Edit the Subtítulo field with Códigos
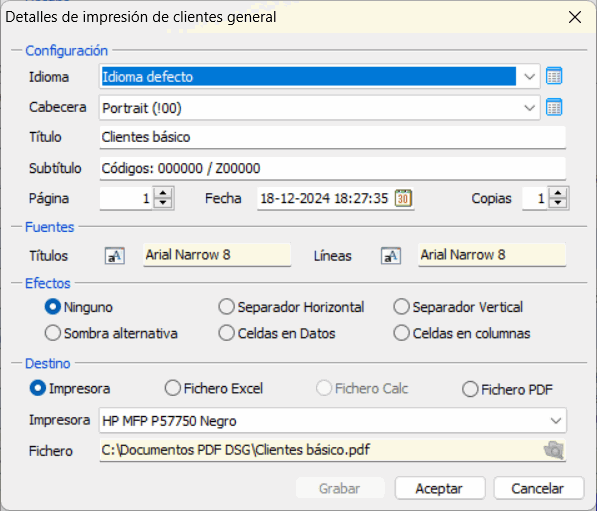The width and height of the screenshot is (597, 511). tap(332, 168)
